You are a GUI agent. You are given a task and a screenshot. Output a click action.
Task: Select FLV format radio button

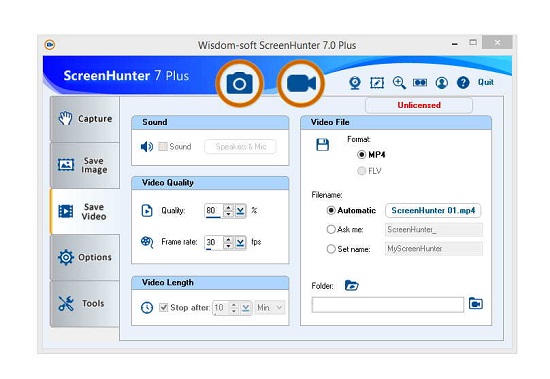(x=361, y=171)
